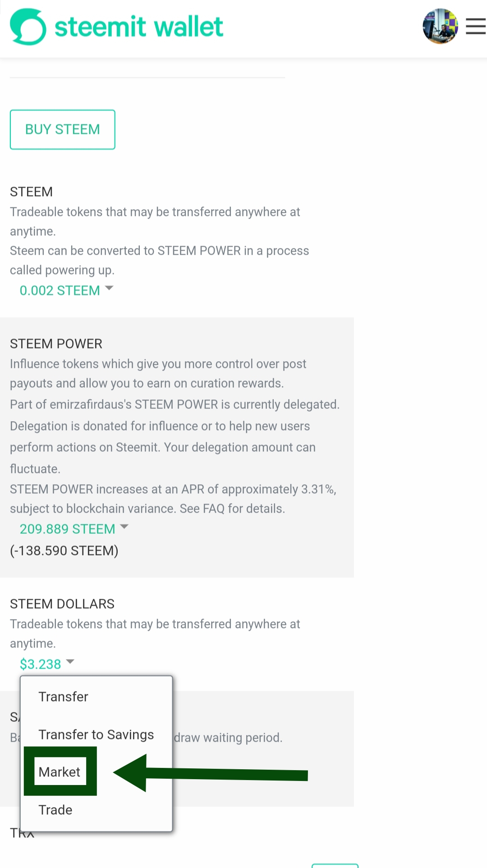Choose Trade from the dropdown menu
This screenshot has width=487, height=868.
click(55, 810)
